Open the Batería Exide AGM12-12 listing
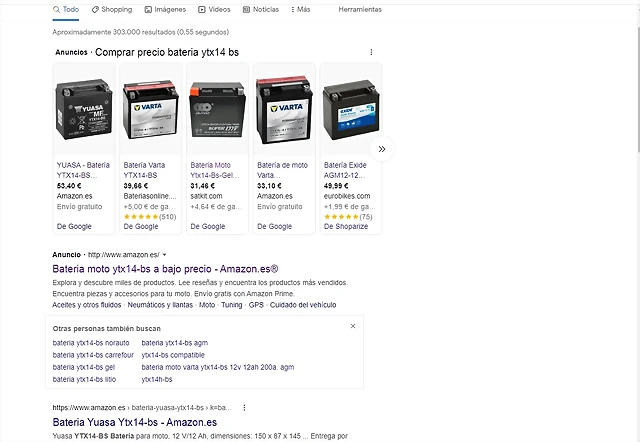The image size is (640, 442). [345, 170]
